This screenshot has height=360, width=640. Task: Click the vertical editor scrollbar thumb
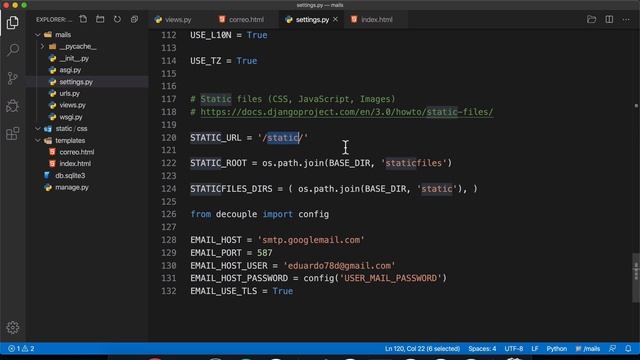636,278
